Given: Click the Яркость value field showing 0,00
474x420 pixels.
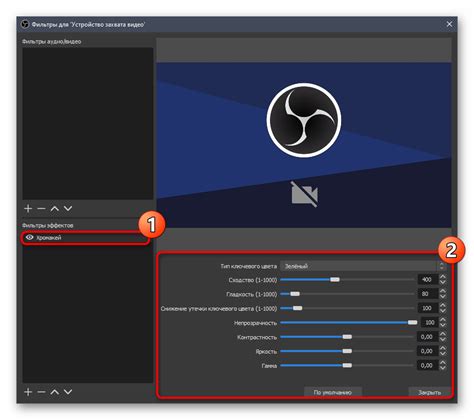Looking at the screenshot, I should [x=428, y=351].
